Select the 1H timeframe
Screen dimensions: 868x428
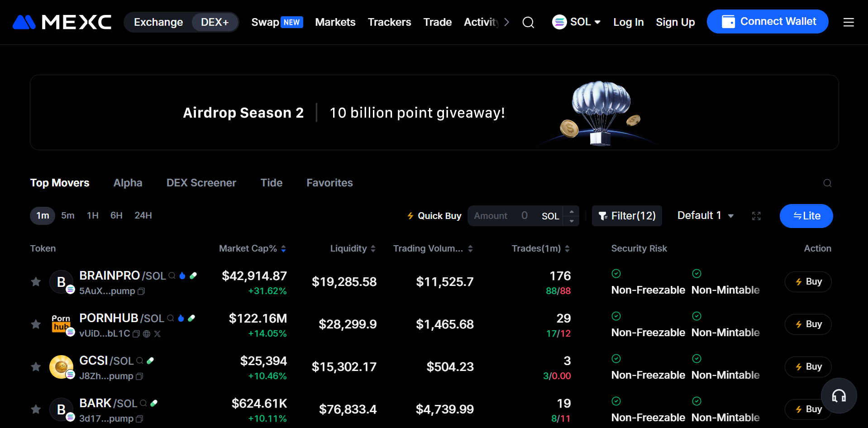click(x=93, y=216)
